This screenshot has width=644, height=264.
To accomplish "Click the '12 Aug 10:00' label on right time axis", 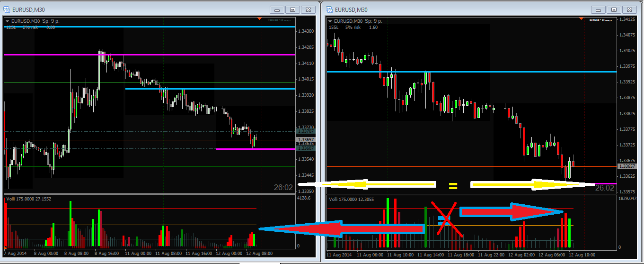I will [x=583, y=255].
